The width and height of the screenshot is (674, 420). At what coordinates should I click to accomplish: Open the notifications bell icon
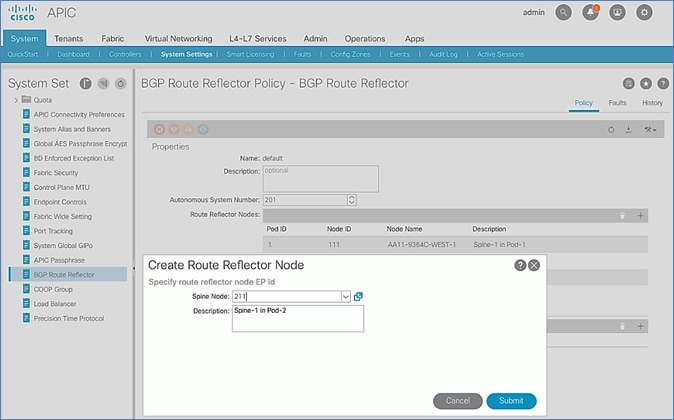pyautogui.click(x=591, y=12)
